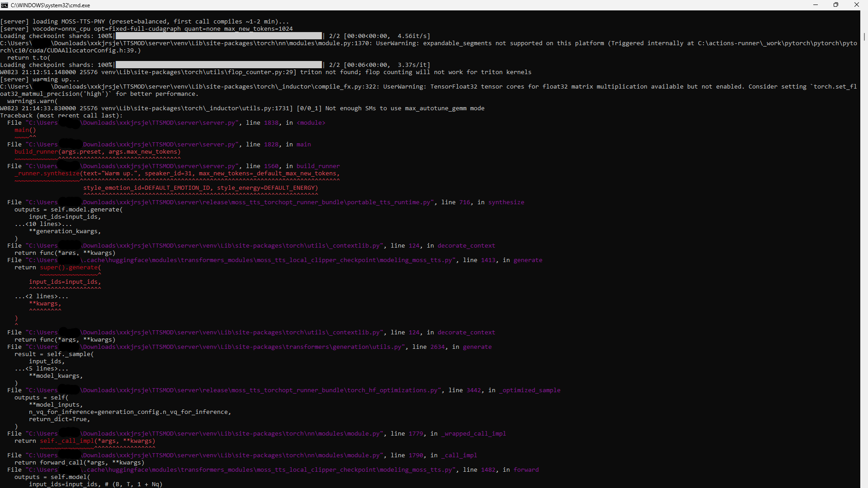The width and height of the screenshot is (868, 488).
Task: Click the '...<10 lines>...' text
Action: coord(43,224)
